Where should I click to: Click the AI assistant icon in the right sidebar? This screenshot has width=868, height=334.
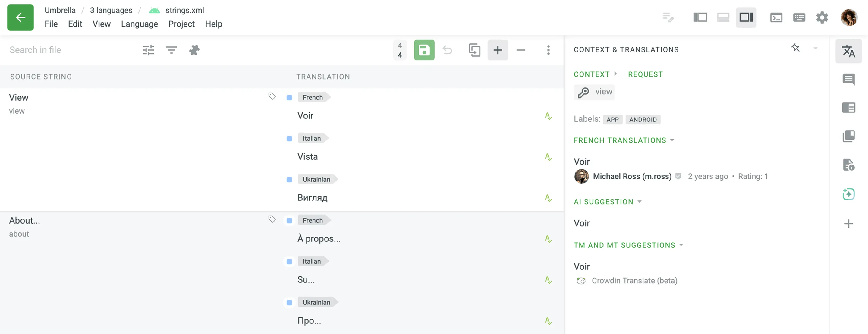pos(849,194)
